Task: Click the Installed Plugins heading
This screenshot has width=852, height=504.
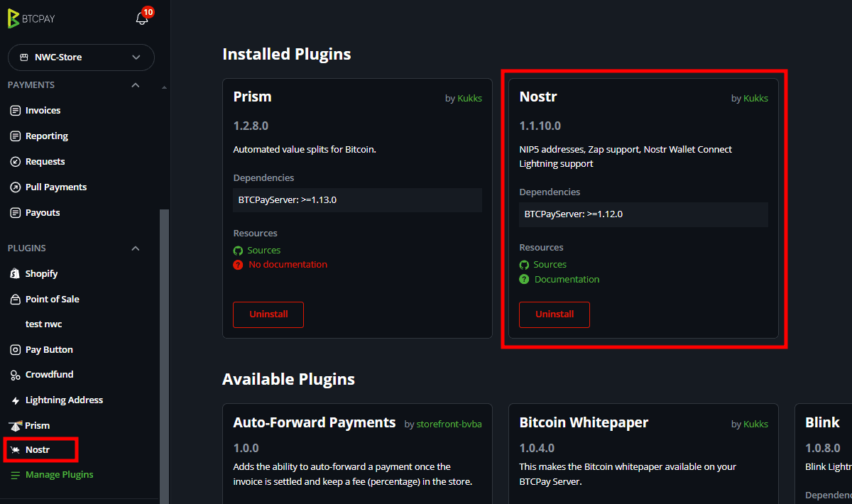Action: (x=287, y=54)
